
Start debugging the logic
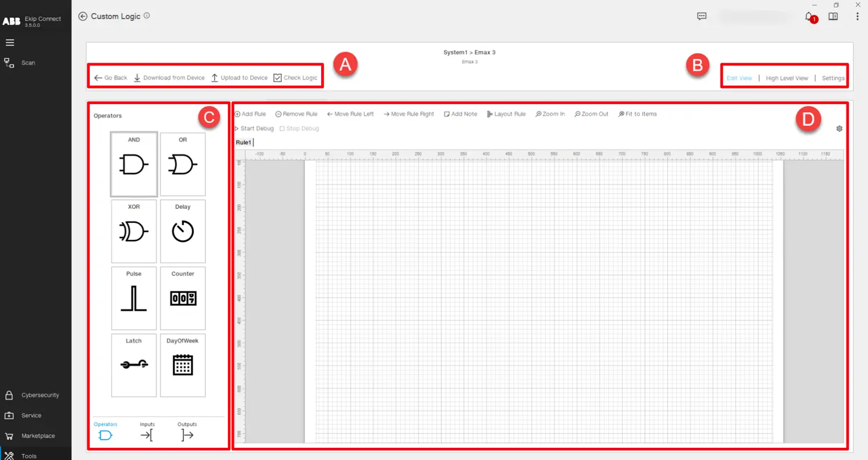point(253,128)
